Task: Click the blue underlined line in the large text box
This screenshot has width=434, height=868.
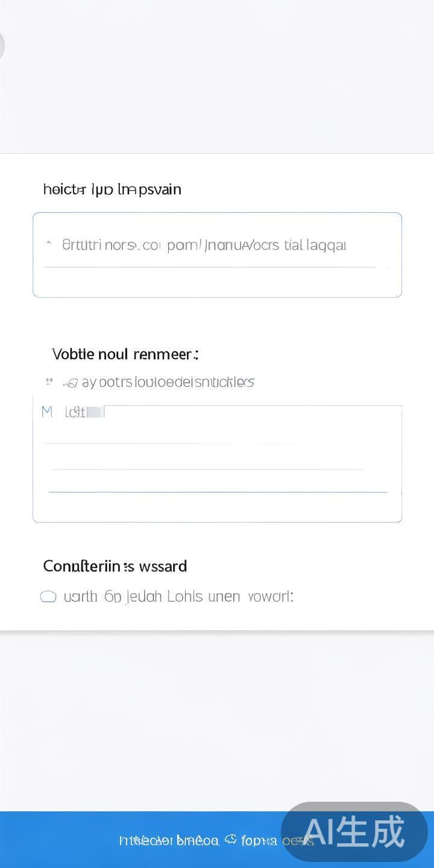Action: 217,492
